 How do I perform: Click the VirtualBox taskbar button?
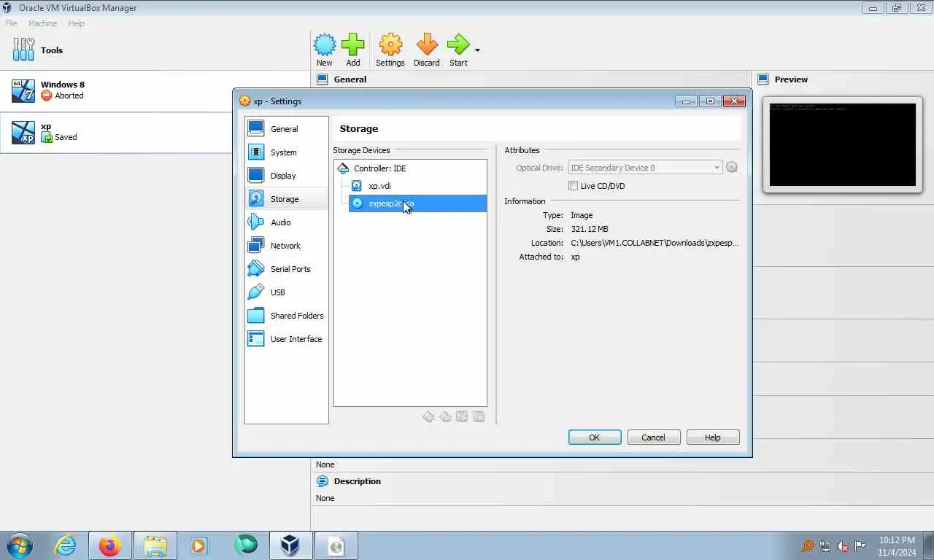click(290, 545)
